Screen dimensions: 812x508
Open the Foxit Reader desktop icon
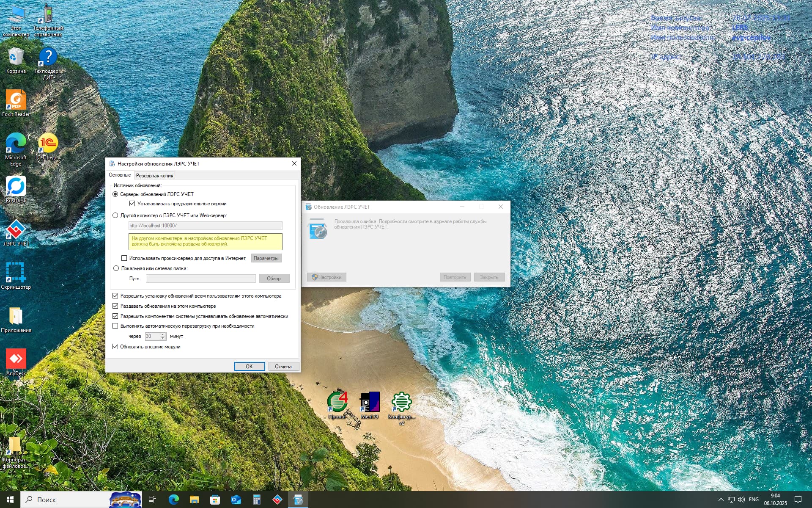(16, 101)
